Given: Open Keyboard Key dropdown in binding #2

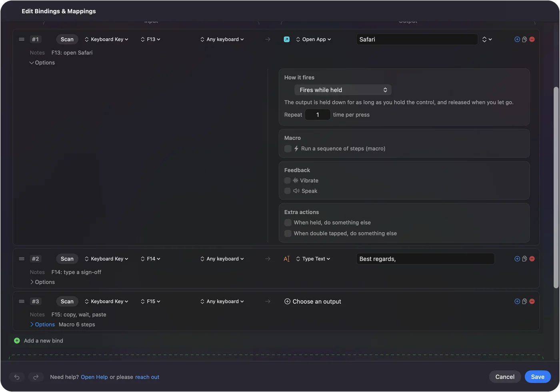Looking at the screenshot, I should [106, 259].
